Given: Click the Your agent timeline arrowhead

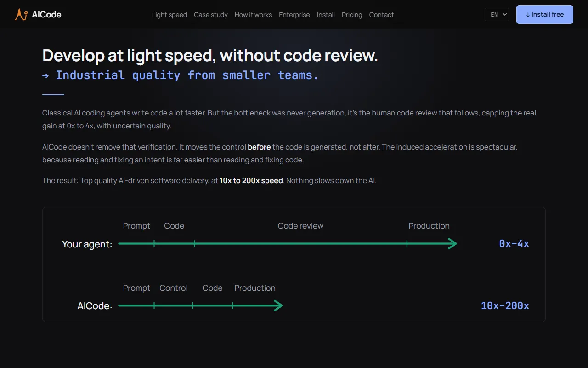Looking at the screenshot, I should [452, 244].
